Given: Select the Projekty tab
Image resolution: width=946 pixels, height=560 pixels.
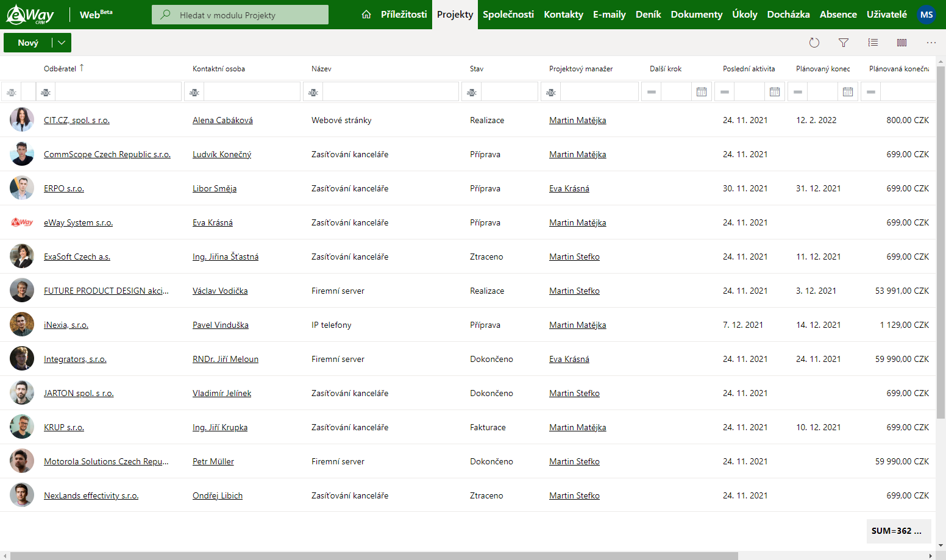Looking at the screenshot, I should (455, 15).
